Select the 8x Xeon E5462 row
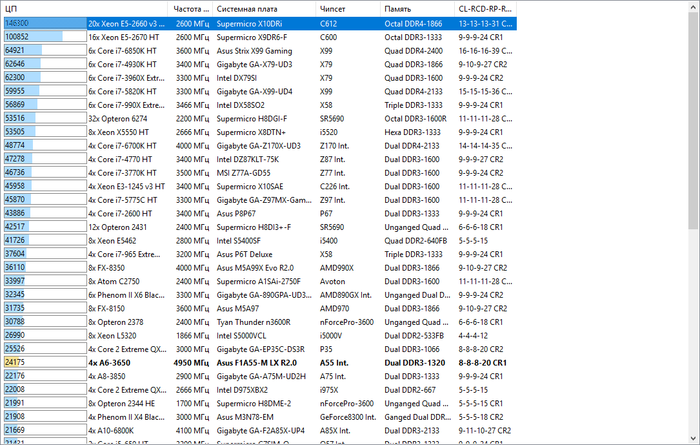The image size is (700, 445). pos(260,240)
